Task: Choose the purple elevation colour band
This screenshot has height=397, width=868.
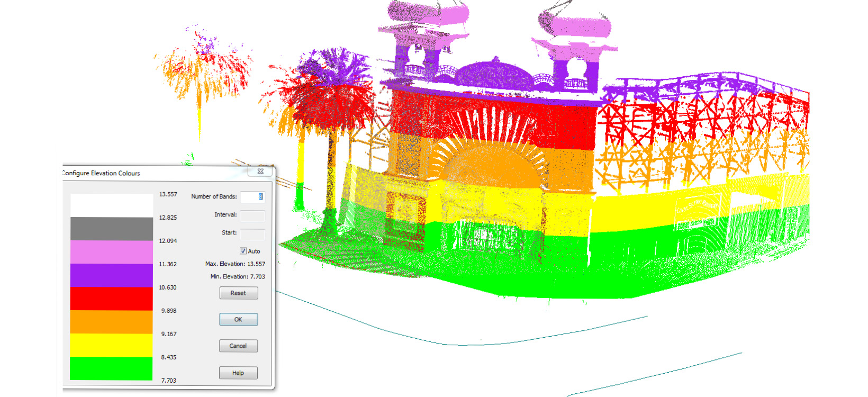Action: 112,275
